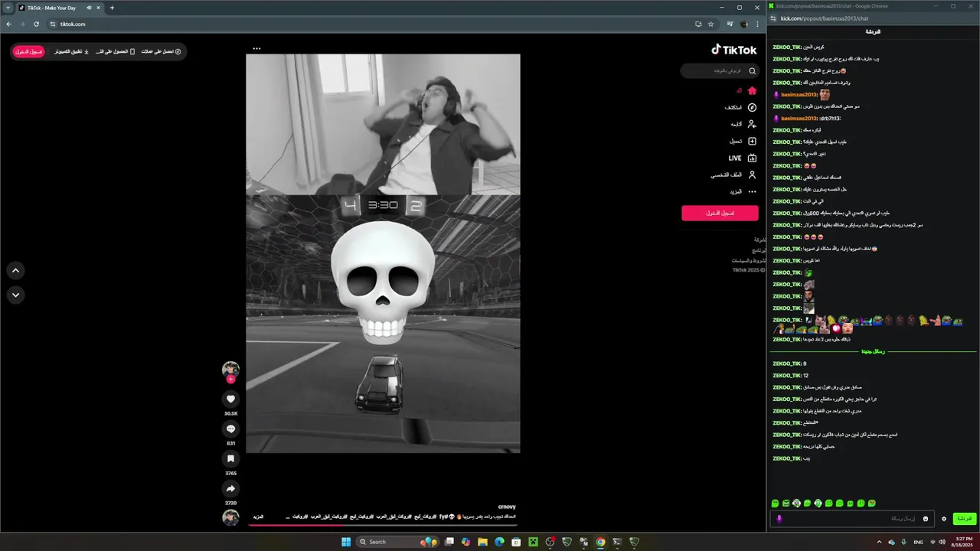
Task: Go to previous video with up arrow
Action: click(15, 270)
